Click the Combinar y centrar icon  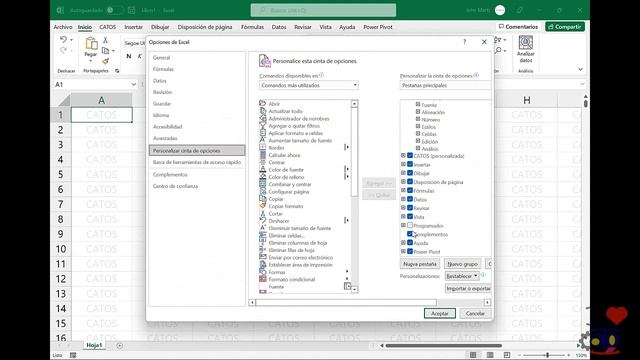[263, 184]
